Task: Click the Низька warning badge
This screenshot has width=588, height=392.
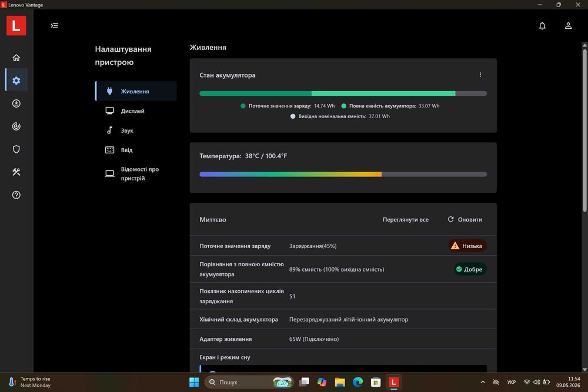Action: (467, 246)
